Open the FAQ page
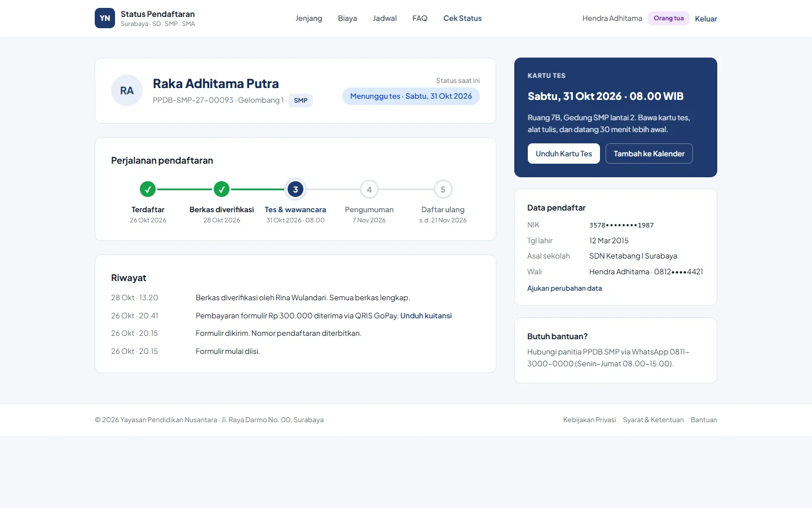This screenshot has width=812, height=508. pyautogui.click(x=420, y=19)
